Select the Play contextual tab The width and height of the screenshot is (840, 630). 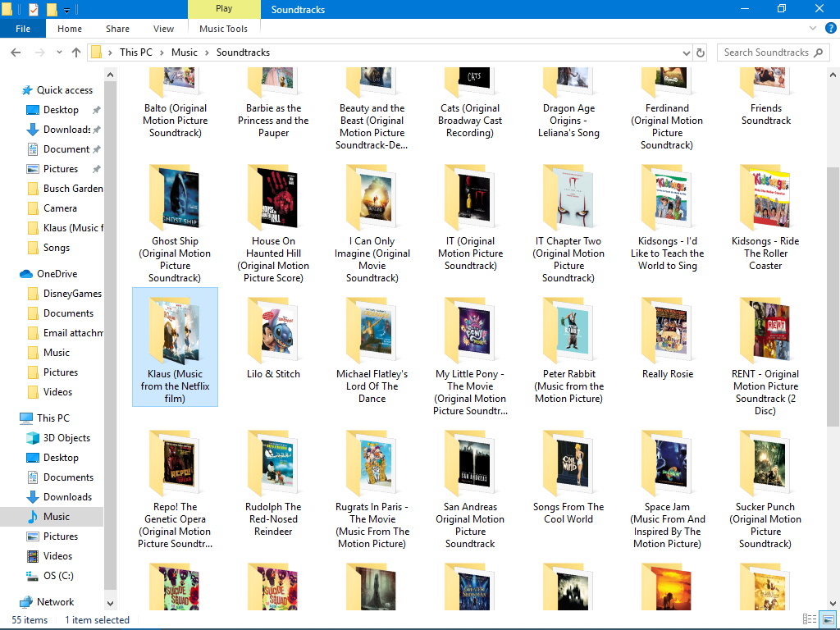point(224,8)
